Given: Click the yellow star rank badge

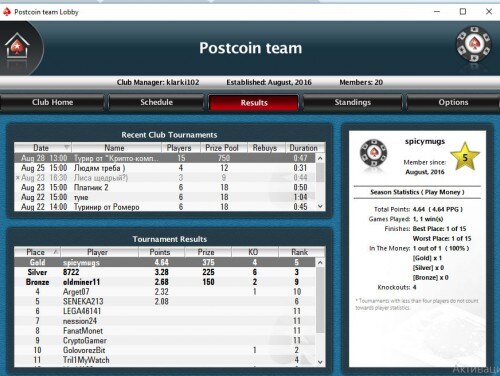Looking at the screenshot, I should [x=465, y=156].
